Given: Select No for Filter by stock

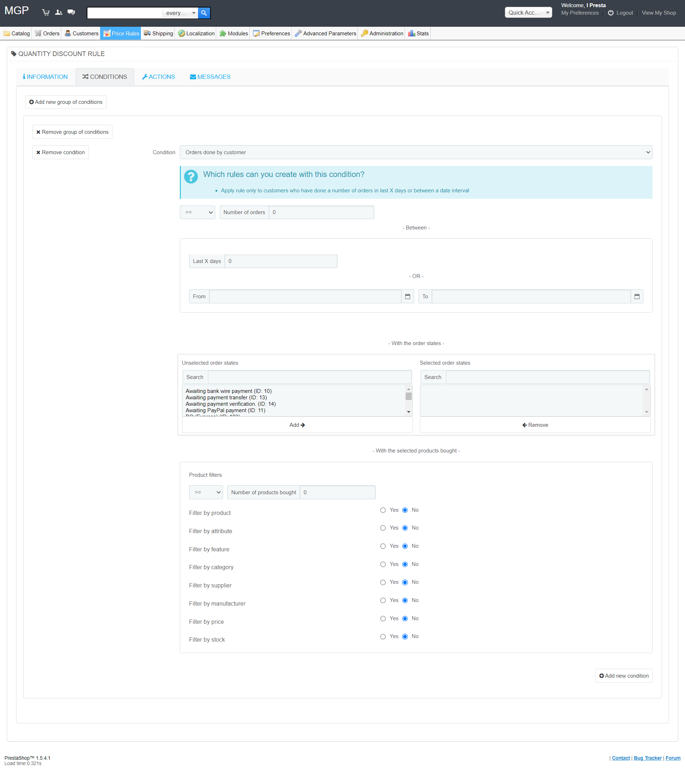Looking at the screenshot, I should (405, 637).
